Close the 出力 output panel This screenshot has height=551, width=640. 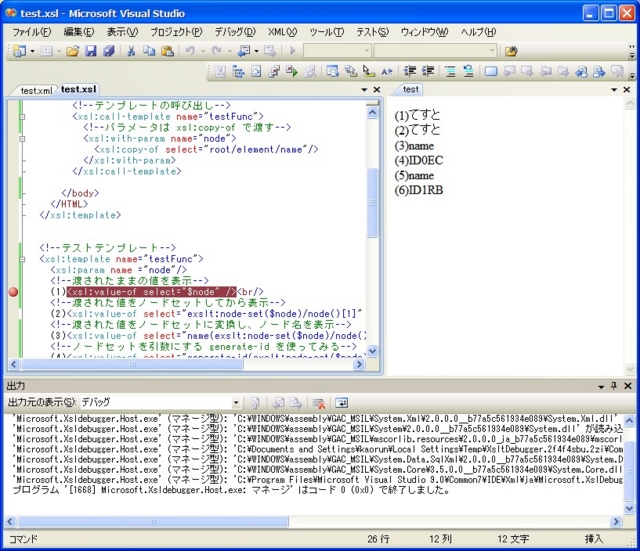[x=628, y=386]
